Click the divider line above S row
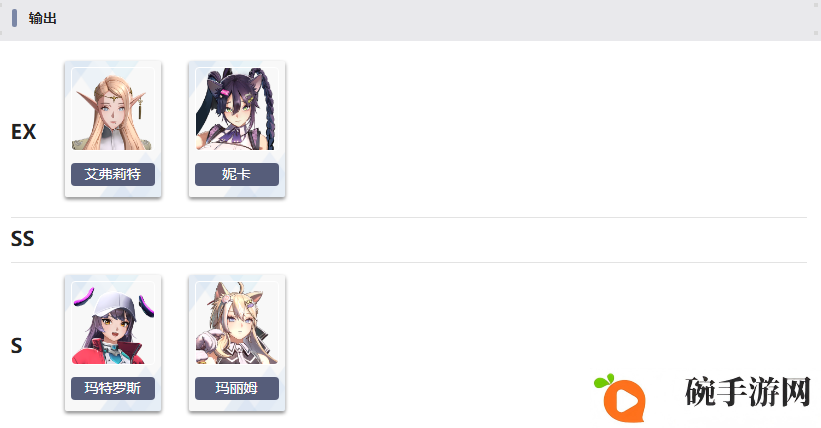 (409, 262)
